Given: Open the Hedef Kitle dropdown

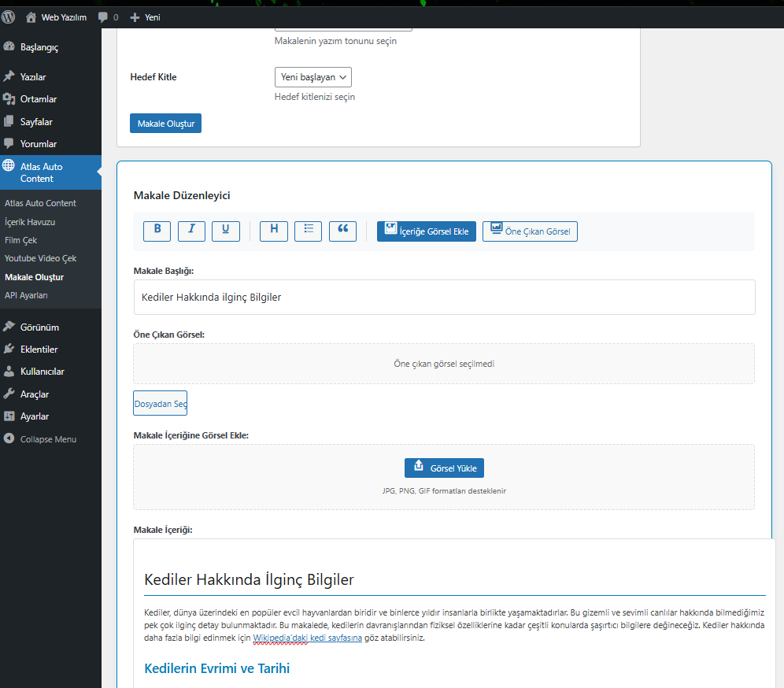Looking at the screenshot, I should pyautogui.click(x=312, y=77).
